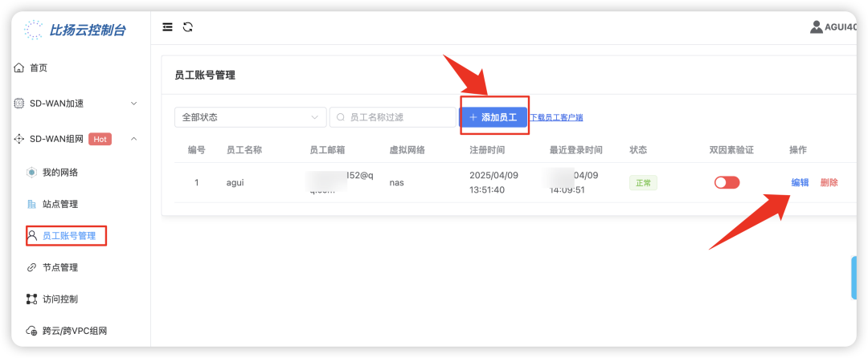
Task: Click the 添加员工 button
Action: 493,117
